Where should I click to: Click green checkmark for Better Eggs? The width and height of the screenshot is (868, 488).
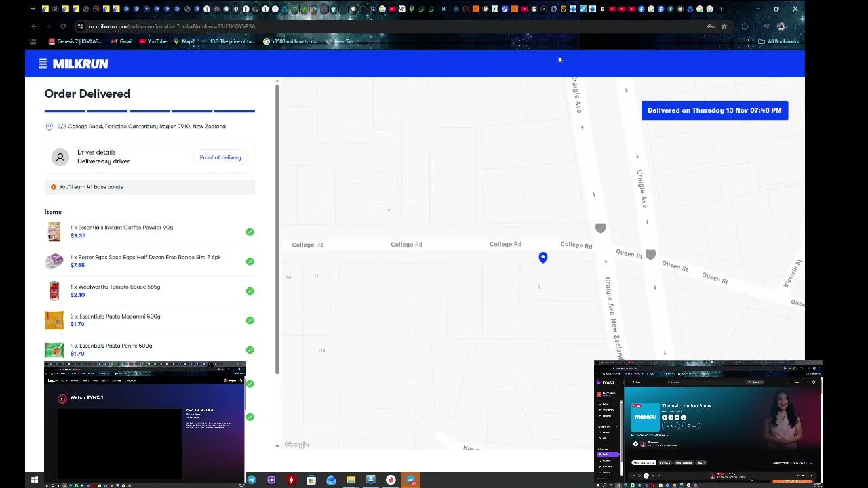pos(250,262)
